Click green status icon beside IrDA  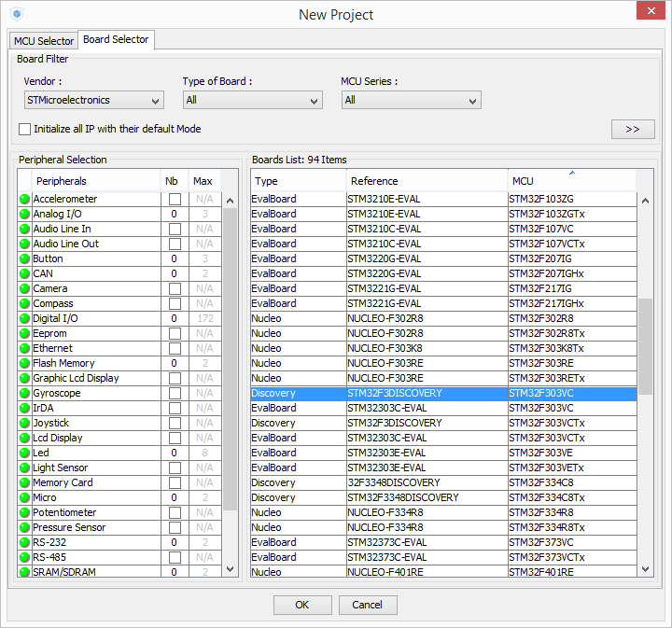[x=25, y=408]
